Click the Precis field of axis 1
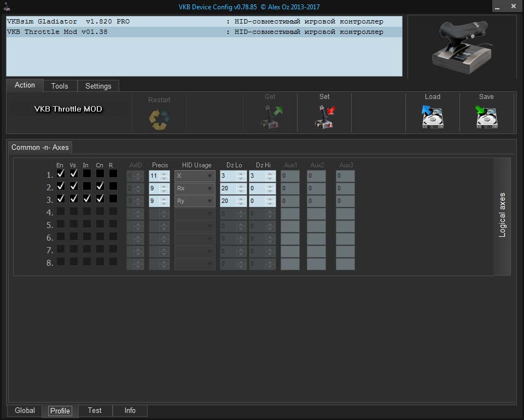 coord(159,176)
